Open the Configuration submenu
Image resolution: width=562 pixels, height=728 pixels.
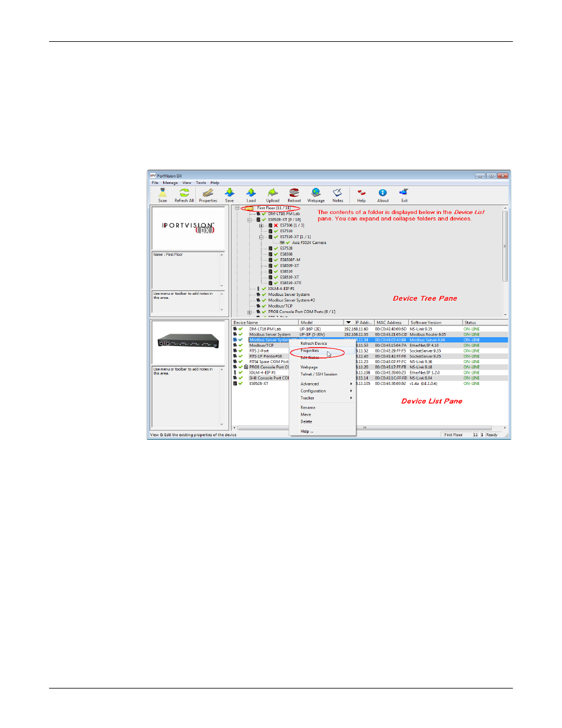323,391
